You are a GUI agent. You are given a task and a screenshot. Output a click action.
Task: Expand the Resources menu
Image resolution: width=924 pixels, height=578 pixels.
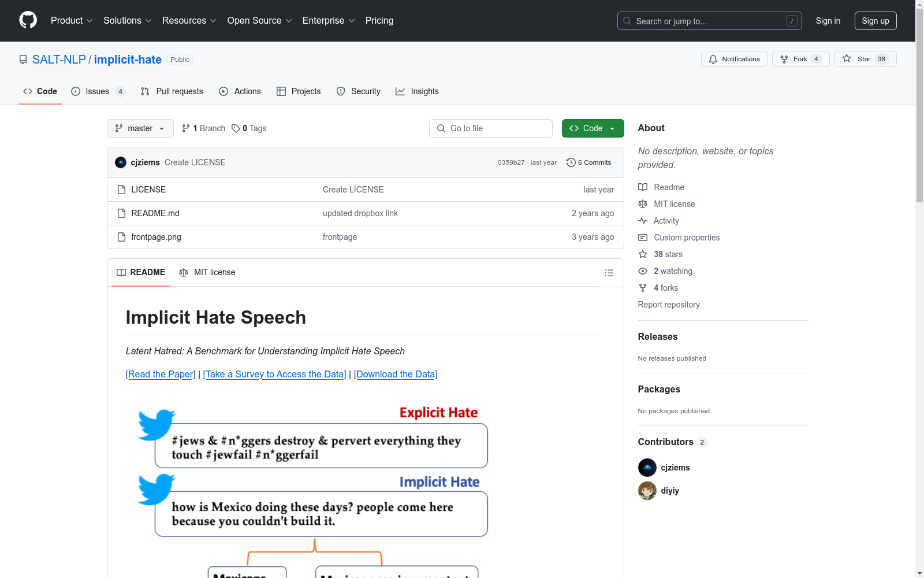tap(189, 21)
